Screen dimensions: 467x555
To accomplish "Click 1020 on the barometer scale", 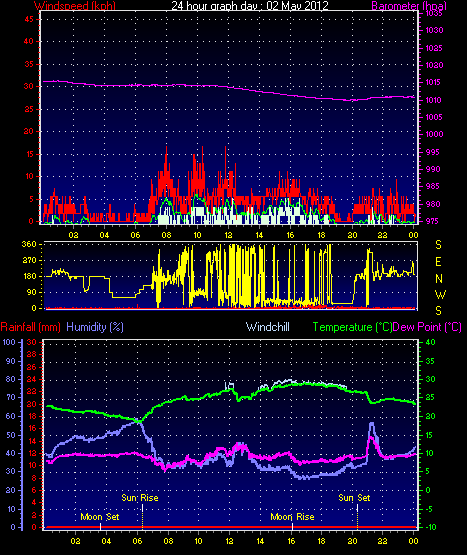I will tap(434, 65).
